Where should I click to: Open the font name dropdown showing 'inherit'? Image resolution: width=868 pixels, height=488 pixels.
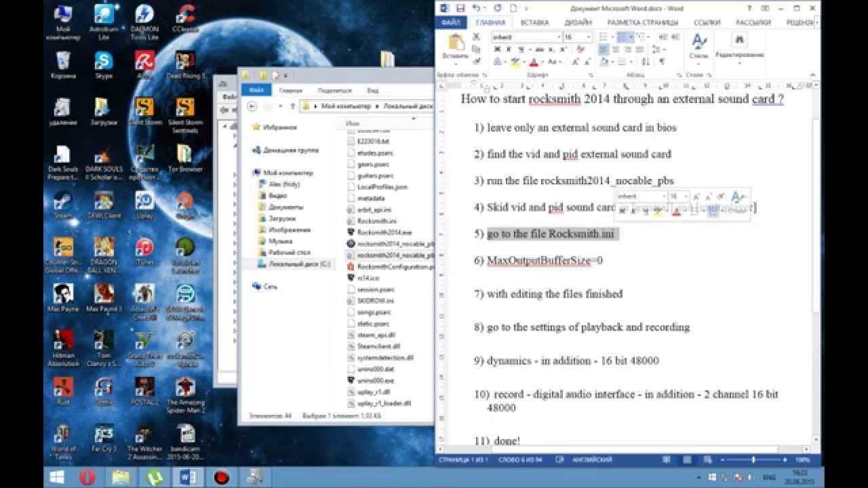point(558,37)
